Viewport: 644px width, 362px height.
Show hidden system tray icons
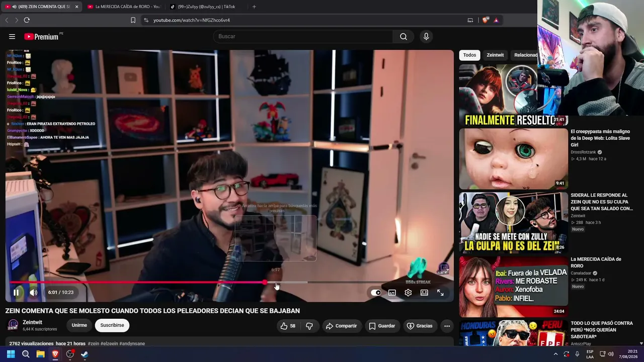555,354
